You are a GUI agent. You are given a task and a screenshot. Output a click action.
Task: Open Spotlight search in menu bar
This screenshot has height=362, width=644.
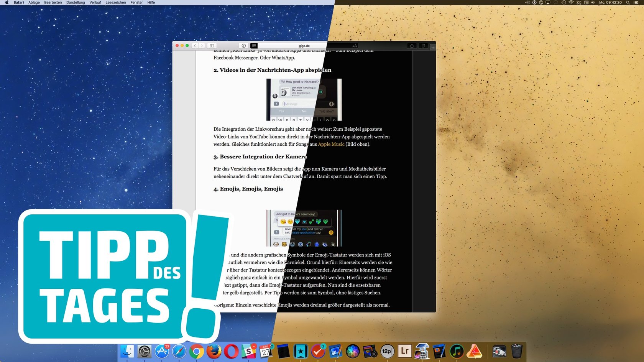point(628,2)
